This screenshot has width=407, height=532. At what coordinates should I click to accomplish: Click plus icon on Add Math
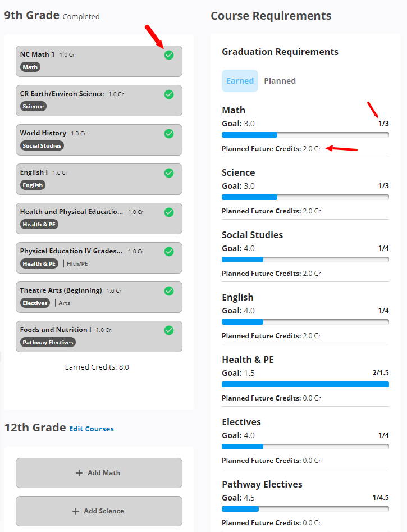[x=79, y=473]
